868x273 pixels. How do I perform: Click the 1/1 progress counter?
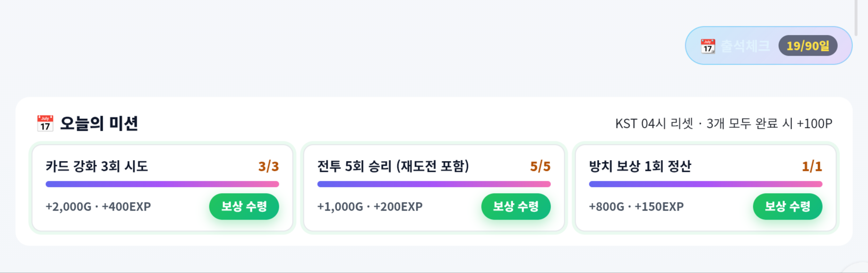[x=812, y=166]
